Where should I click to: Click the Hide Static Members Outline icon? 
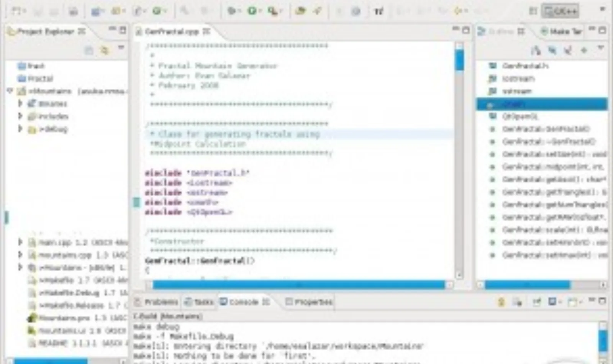(568, 50)
